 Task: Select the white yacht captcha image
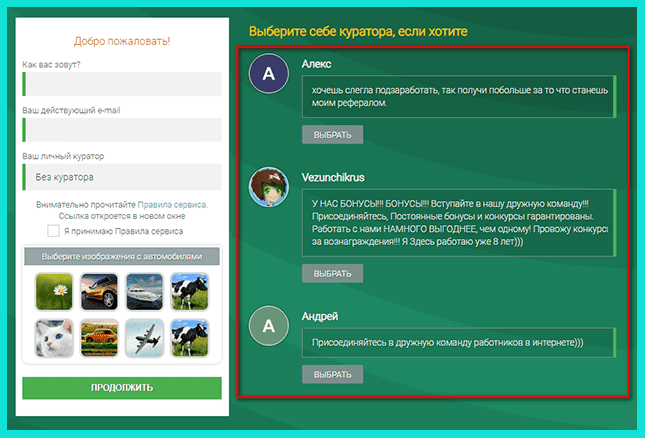click(x=143, y=290)
